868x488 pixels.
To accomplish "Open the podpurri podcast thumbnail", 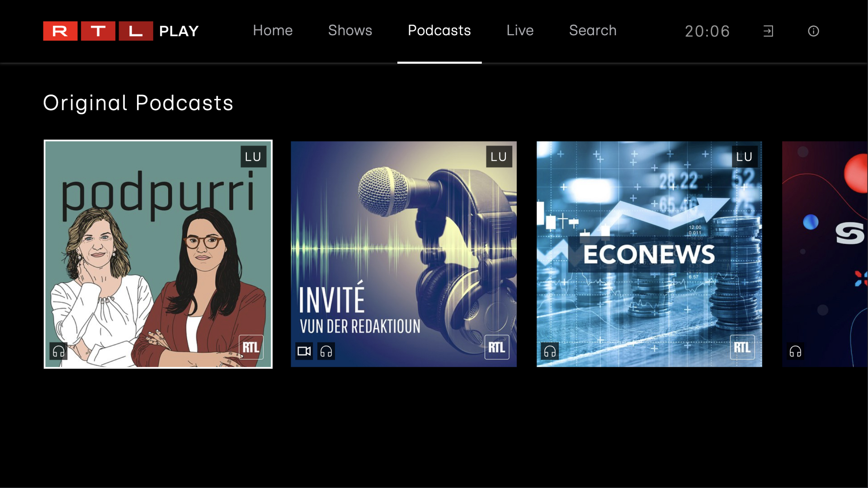I will tap(158, 254).
